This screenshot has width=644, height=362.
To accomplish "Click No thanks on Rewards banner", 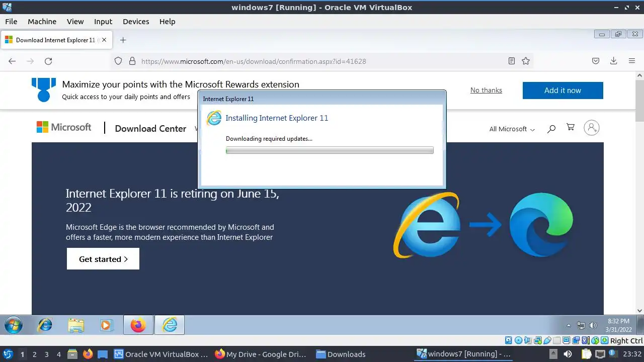I will coord(486,90).
